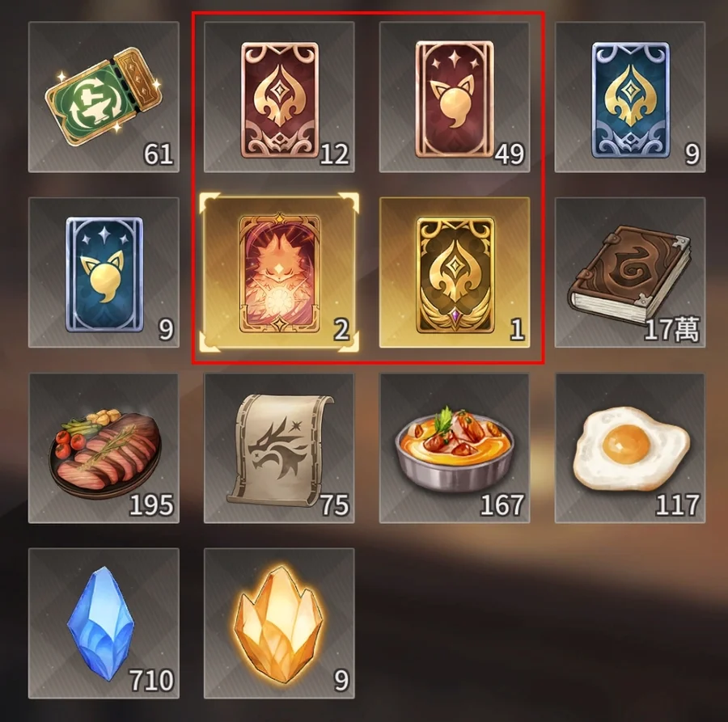Click the 195 count on the steak dish
The width and height of the screenshot is (728, 722).
(152, 505)
